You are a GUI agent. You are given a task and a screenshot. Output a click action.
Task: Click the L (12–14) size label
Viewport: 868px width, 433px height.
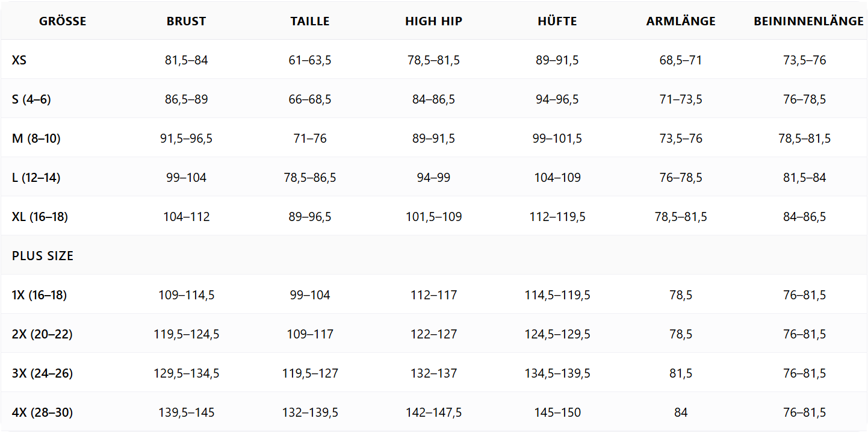pos(36,178)
